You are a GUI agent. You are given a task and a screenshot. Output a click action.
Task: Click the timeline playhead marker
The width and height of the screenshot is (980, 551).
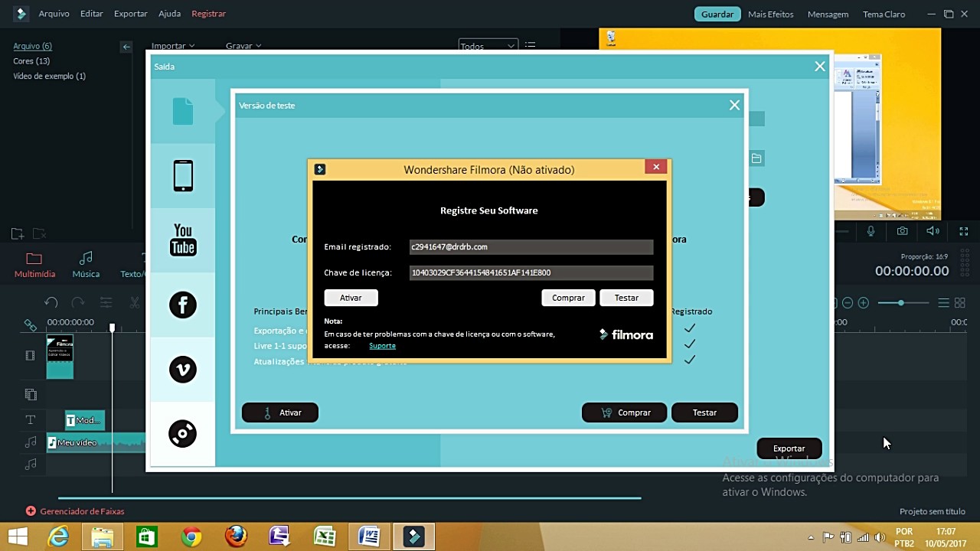[112, 328]
